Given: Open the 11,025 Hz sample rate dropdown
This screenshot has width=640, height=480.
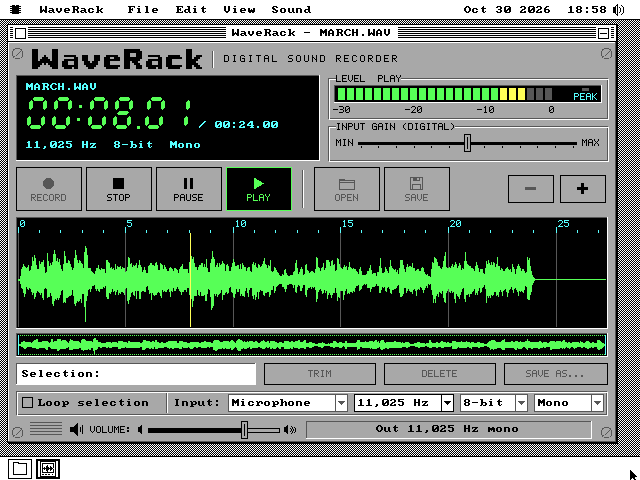Looking at the screenshot, I should 404,403.
